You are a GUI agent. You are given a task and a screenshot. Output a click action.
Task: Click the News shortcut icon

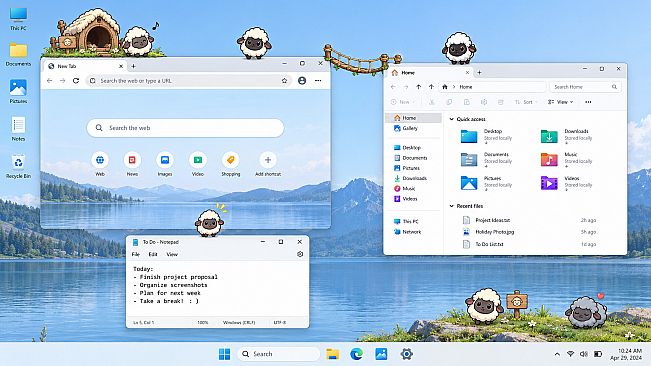(132, 160)
